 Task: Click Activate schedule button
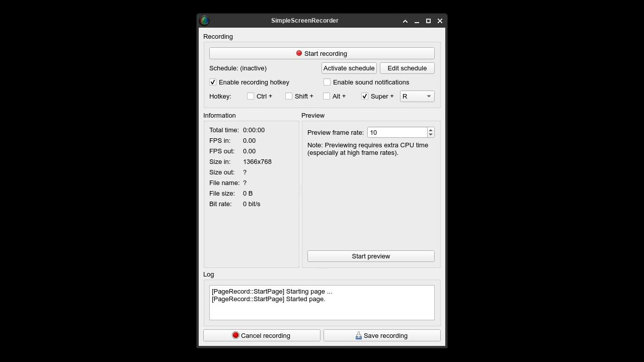click(349, 68)
